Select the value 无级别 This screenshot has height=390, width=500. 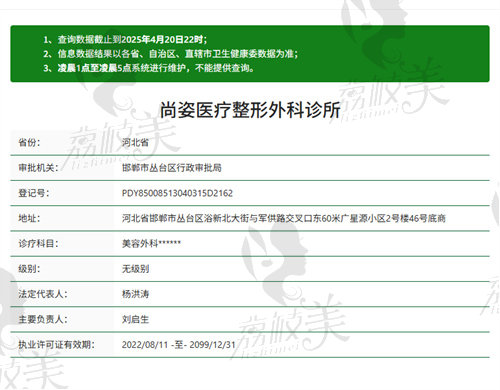click(x=135, y=269)
